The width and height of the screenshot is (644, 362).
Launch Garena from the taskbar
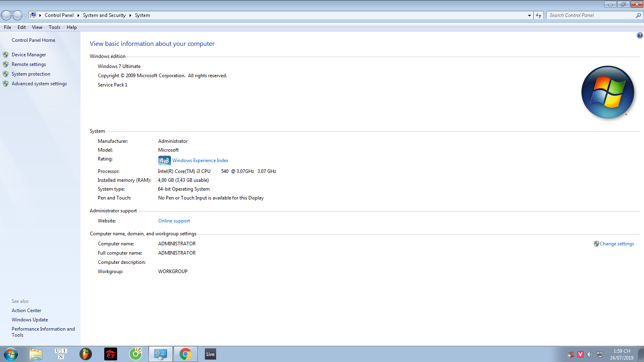tap(111, 354)
